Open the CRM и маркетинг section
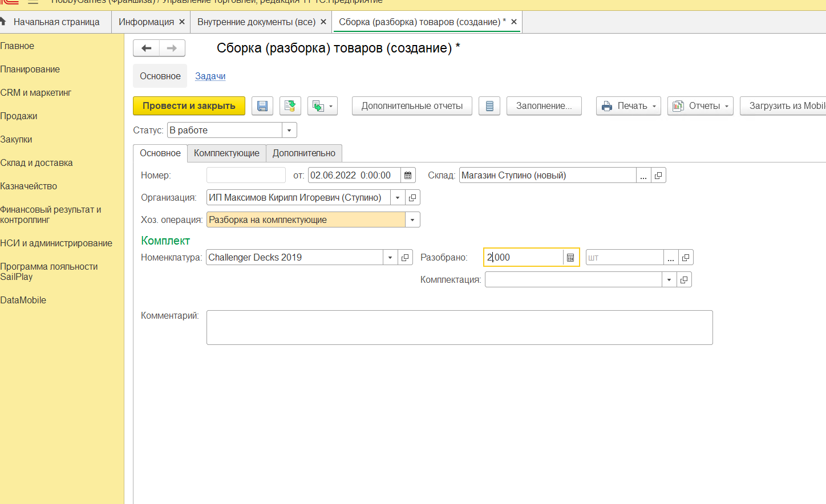 click(35, 93)
